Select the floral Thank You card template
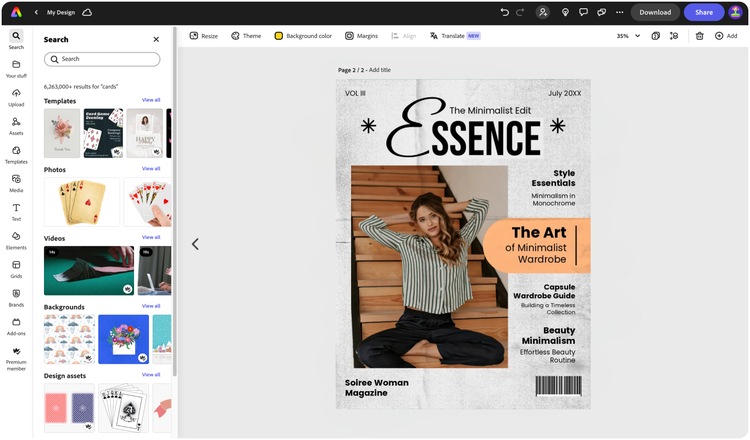The image size is (750, 440). click(x=62, y=133)
